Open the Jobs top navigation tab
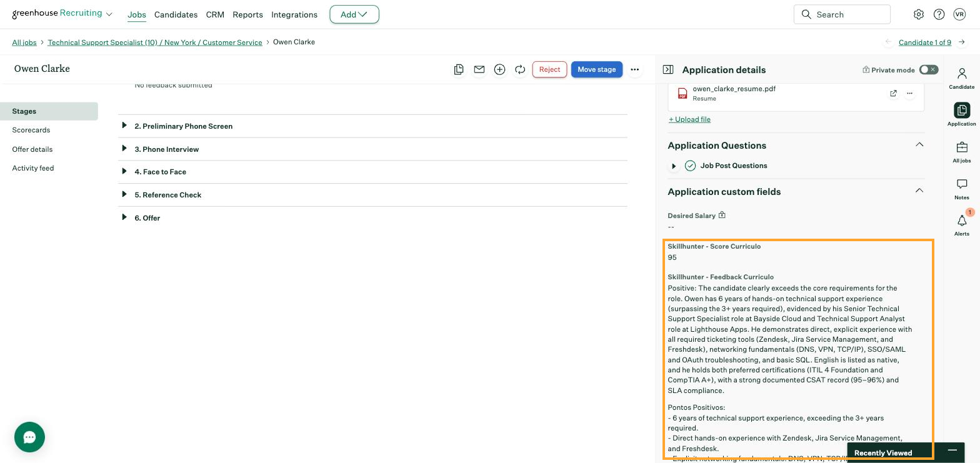980x463 pixels. point(137,14)
